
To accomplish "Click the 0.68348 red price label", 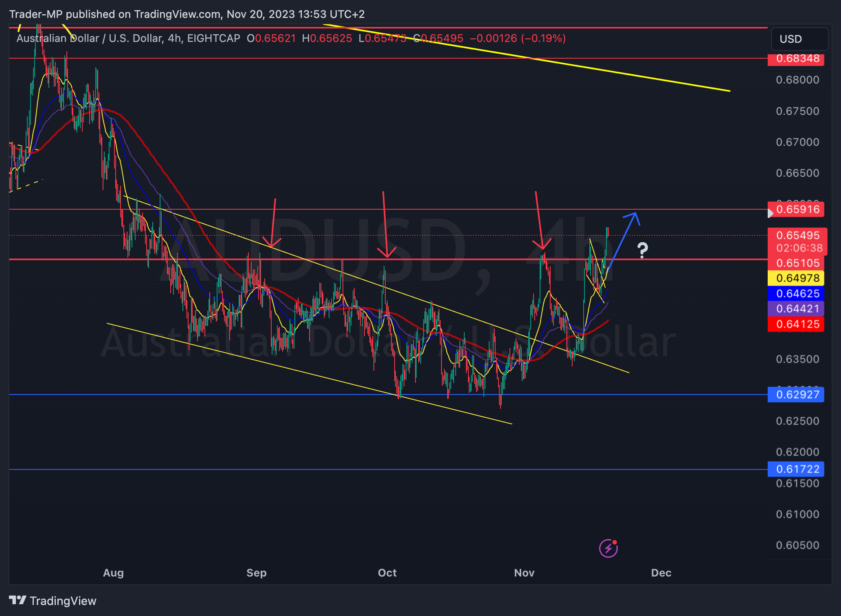I will pos(796,59).
